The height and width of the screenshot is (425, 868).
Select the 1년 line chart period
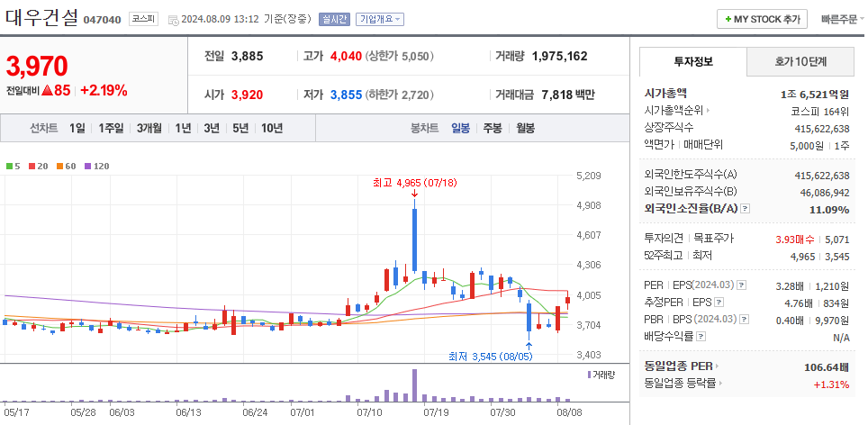183,129
